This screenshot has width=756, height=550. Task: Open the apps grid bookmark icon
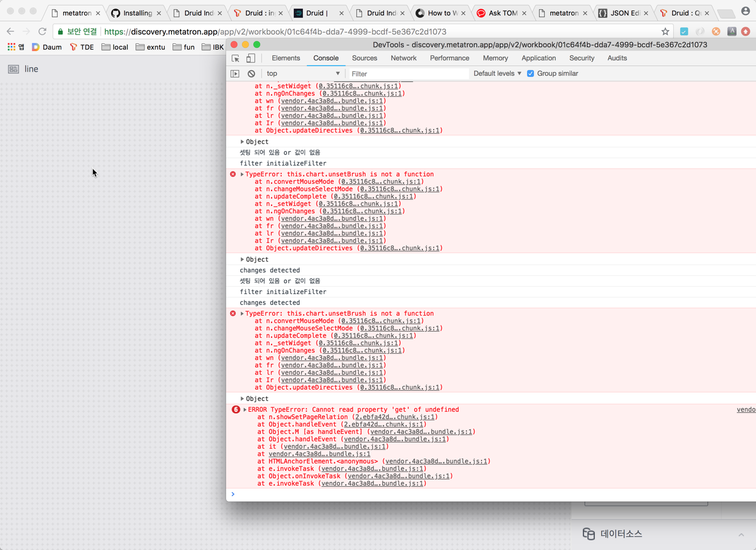[x=11, y=47]
